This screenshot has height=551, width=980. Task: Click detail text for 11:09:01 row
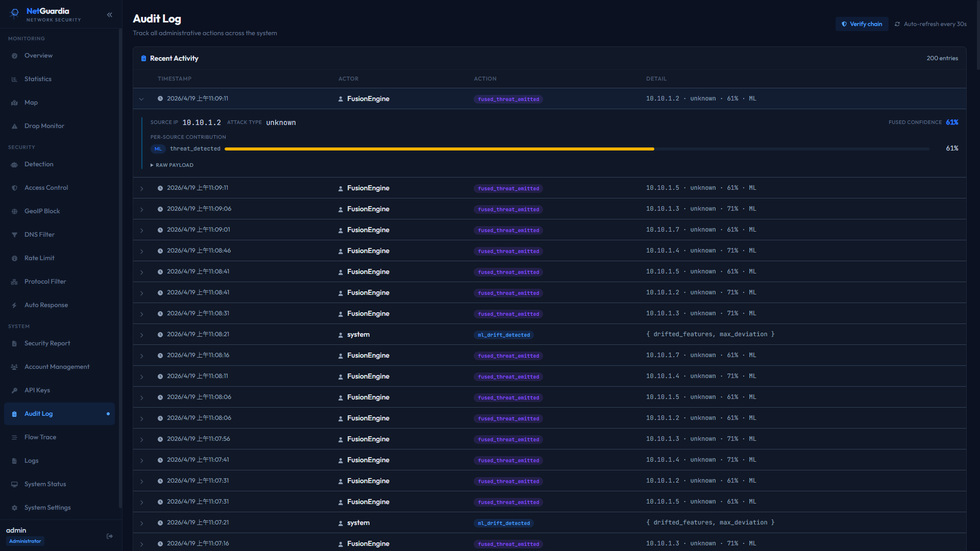tap(701, 230)
